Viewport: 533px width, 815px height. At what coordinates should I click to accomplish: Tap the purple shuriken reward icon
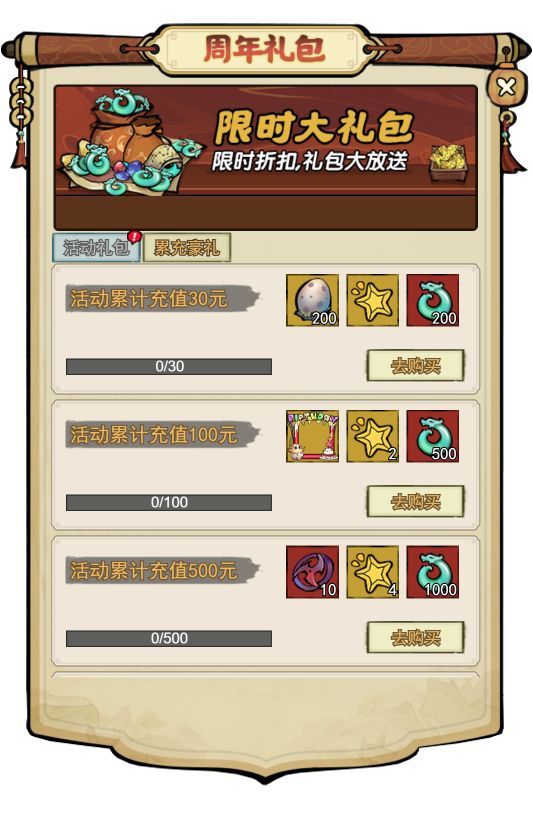tap(313, 572)
